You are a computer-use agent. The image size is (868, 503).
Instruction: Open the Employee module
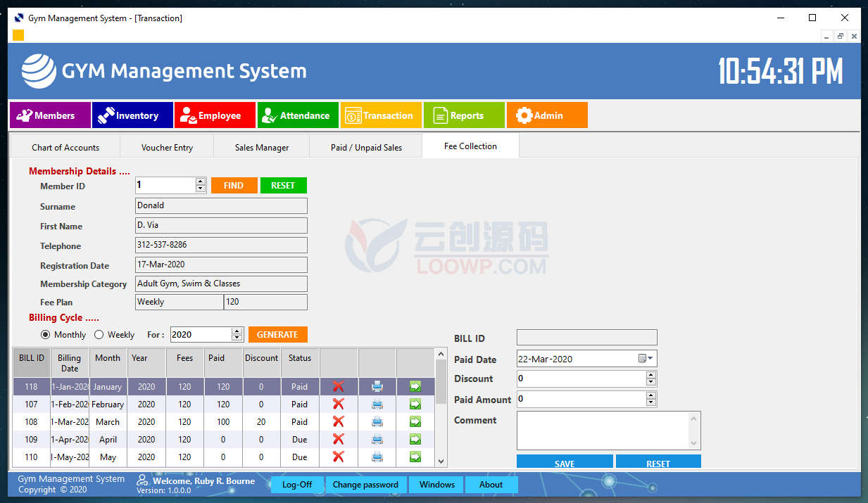point(215,115)
